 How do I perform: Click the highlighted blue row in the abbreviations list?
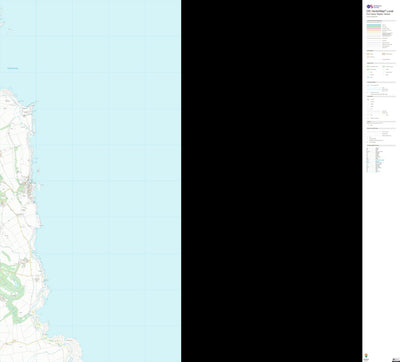tap(380, 160)
